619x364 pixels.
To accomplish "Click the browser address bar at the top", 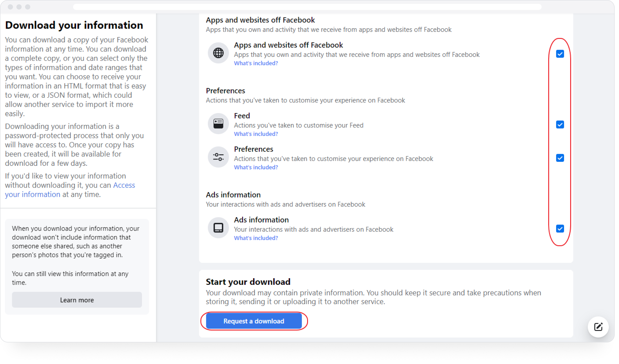I will [307, 7].
